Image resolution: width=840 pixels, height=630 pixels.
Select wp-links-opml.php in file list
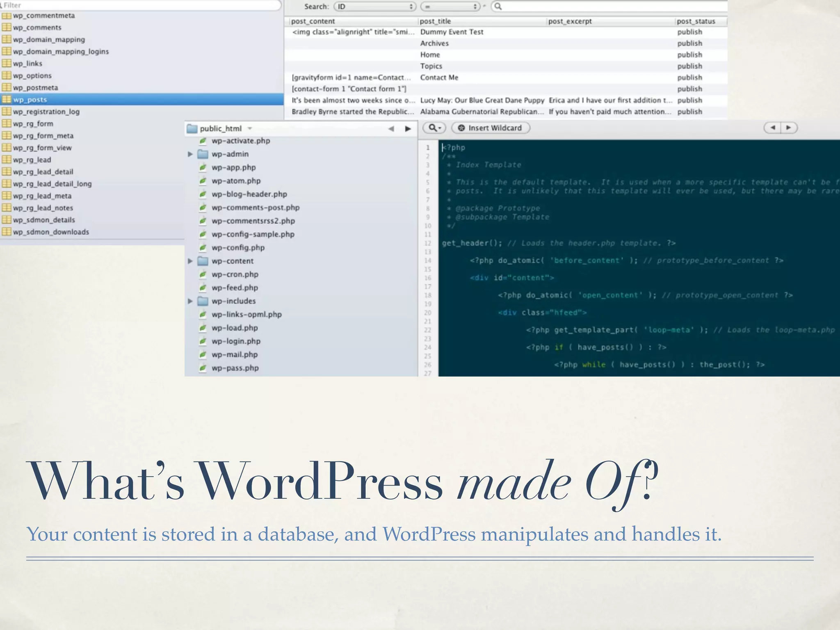(x=247, y=314)
